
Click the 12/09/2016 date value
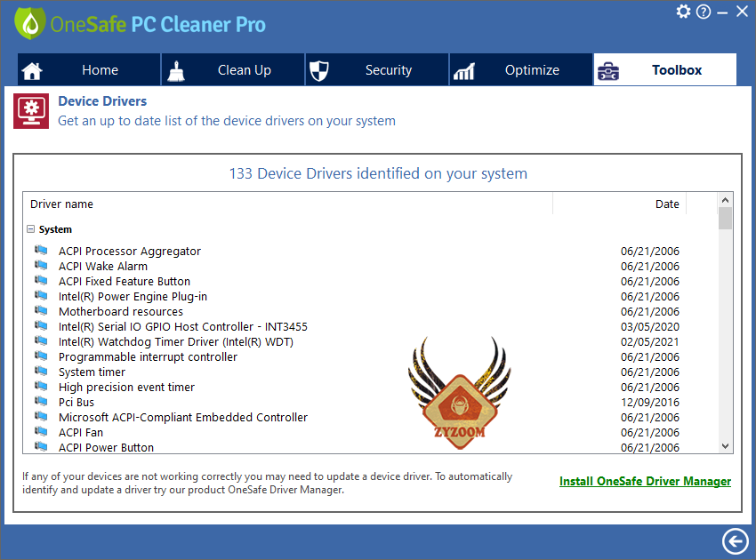[650, 403]
